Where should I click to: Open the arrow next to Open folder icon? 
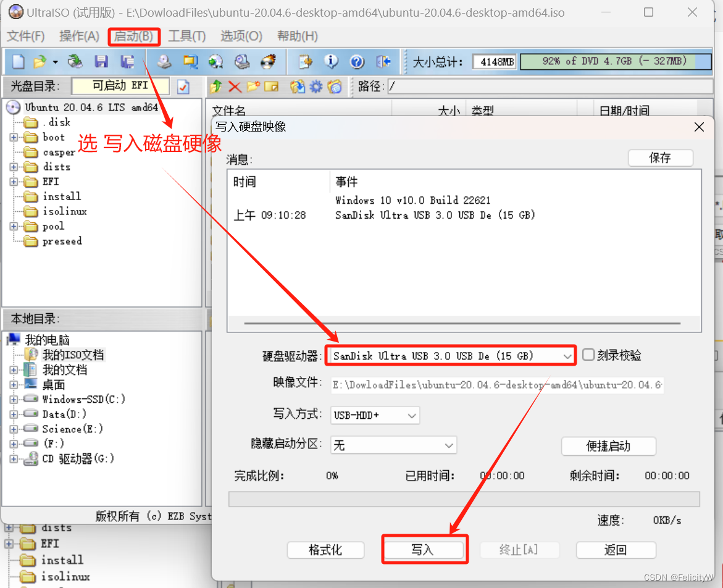click(x=55, y=62)
